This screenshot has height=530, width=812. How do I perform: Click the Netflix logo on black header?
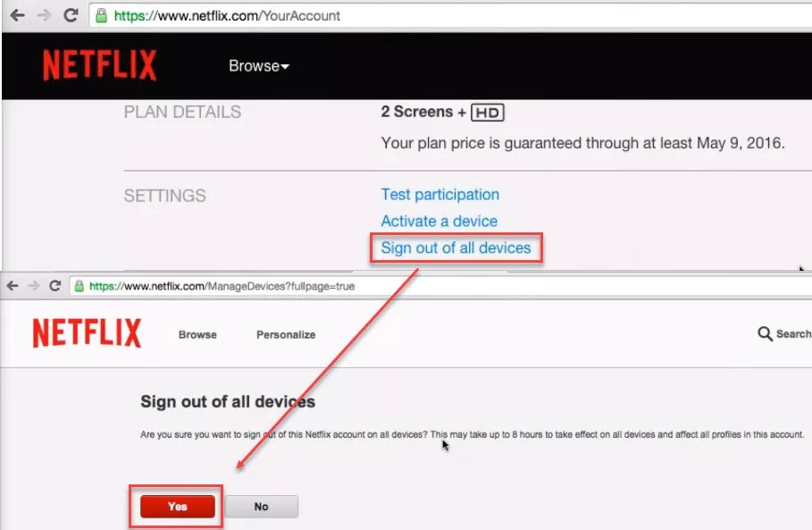[99, 65]
